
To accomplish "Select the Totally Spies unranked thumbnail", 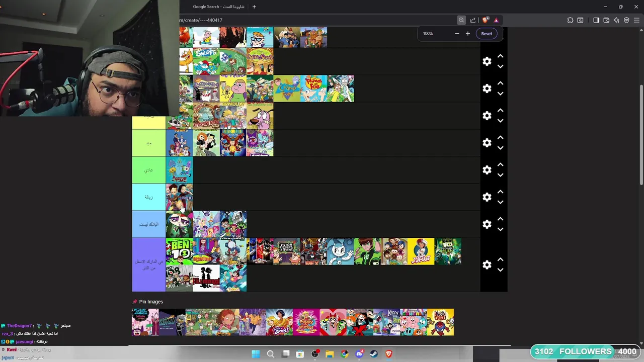I will point(279,322).
